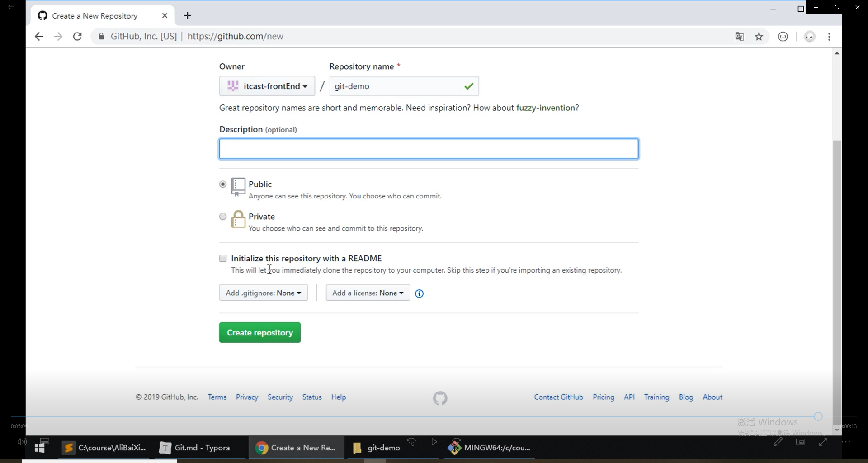Open a new browser tab
The height and width of the screenshot is (463, 868).
click(x=188, y=16)
